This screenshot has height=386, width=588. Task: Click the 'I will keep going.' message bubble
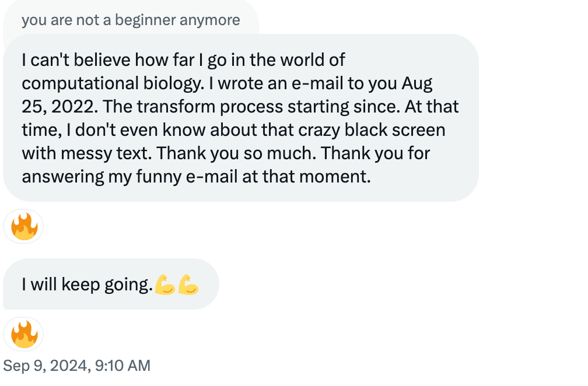pos(111,284)
